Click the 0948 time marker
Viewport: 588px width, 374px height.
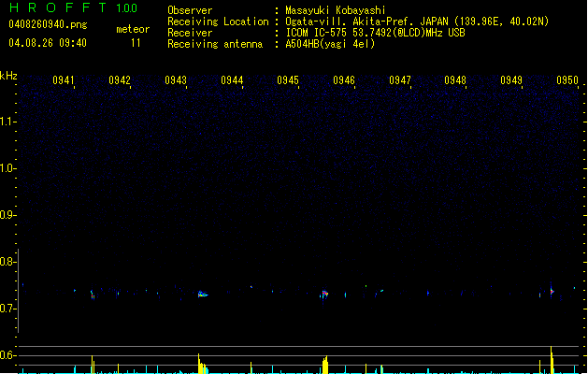point(455,80)
